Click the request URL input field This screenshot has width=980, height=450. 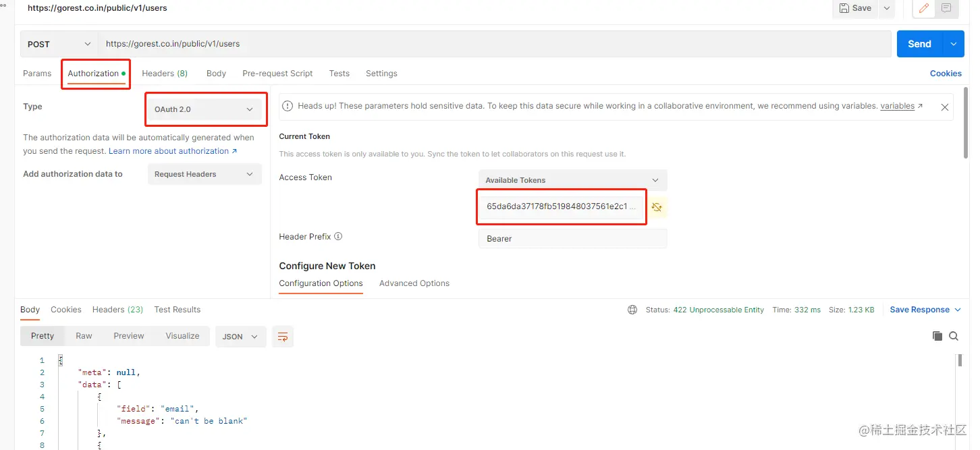pyautogui.click(x=495, y=44)
